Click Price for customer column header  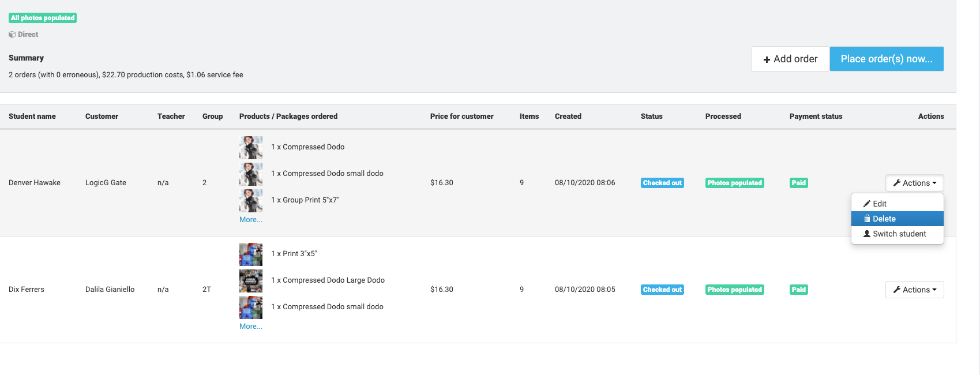coord(462,117)
